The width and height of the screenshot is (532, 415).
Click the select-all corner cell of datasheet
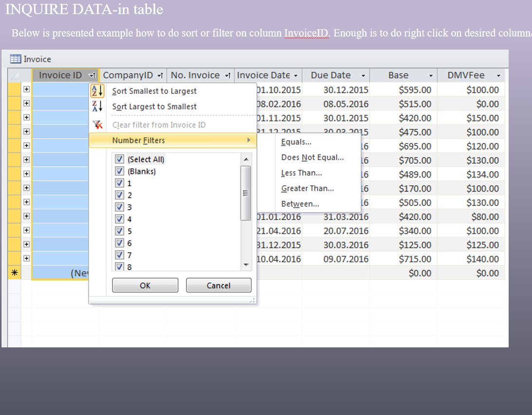(15, 75)
